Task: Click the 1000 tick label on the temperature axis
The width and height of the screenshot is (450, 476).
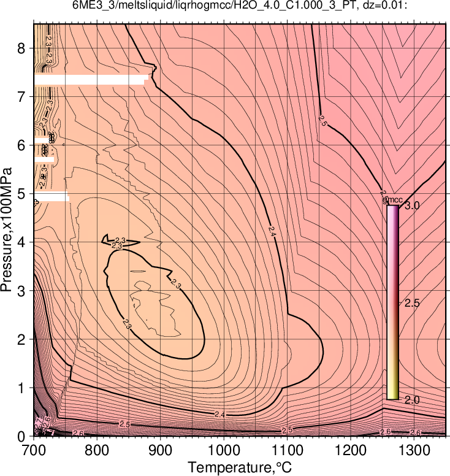Action: [x=224, y=450]
